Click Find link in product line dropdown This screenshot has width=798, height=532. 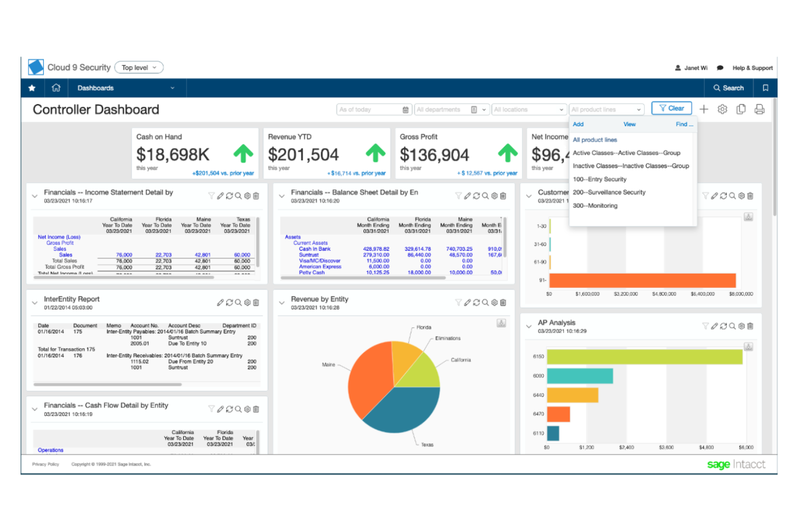(x=684, y=124)
